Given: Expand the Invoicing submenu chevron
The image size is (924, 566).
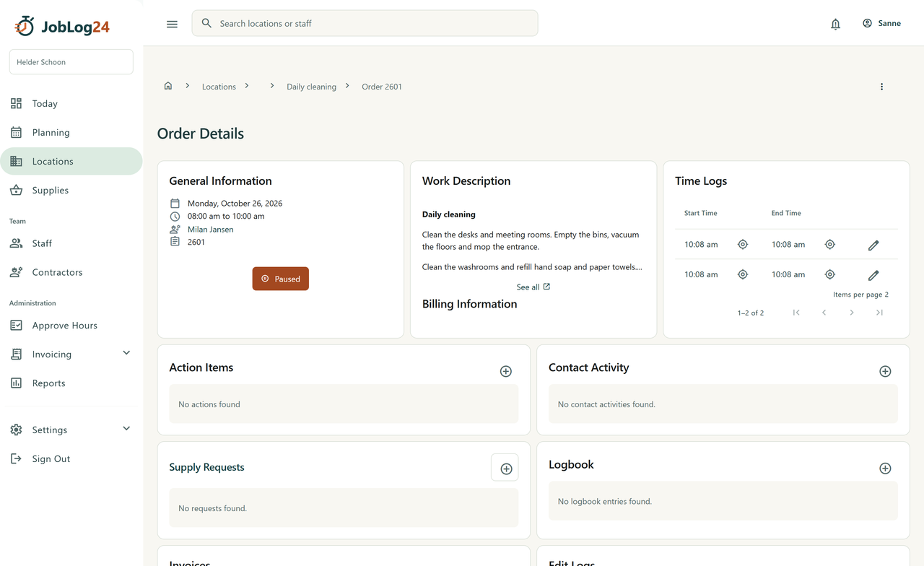Looking at the screenshot, I should [126, 353].
